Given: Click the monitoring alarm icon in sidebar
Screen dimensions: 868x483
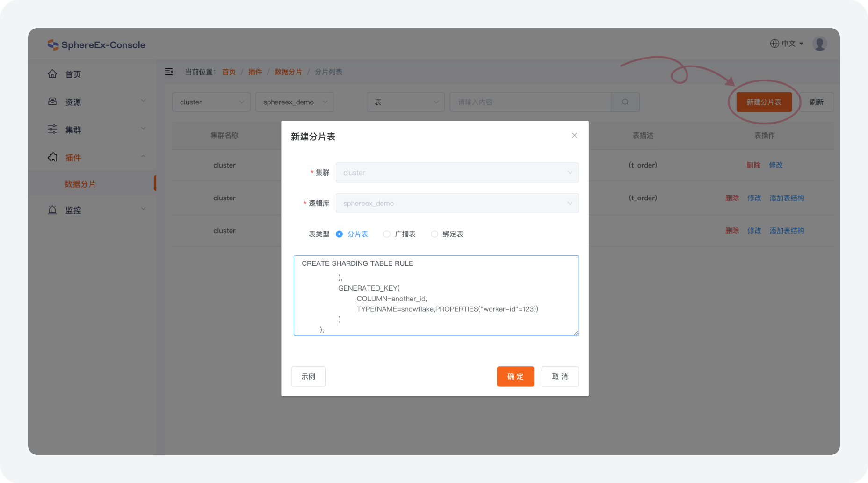Looking at the screenshot, I should tap(52, 210).
